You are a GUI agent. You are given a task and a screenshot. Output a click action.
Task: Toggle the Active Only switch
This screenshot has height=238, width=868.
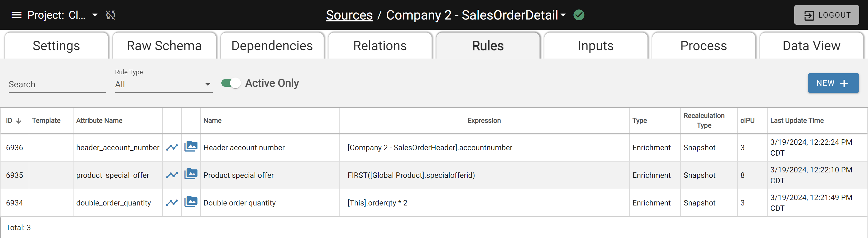pos(231,83)
